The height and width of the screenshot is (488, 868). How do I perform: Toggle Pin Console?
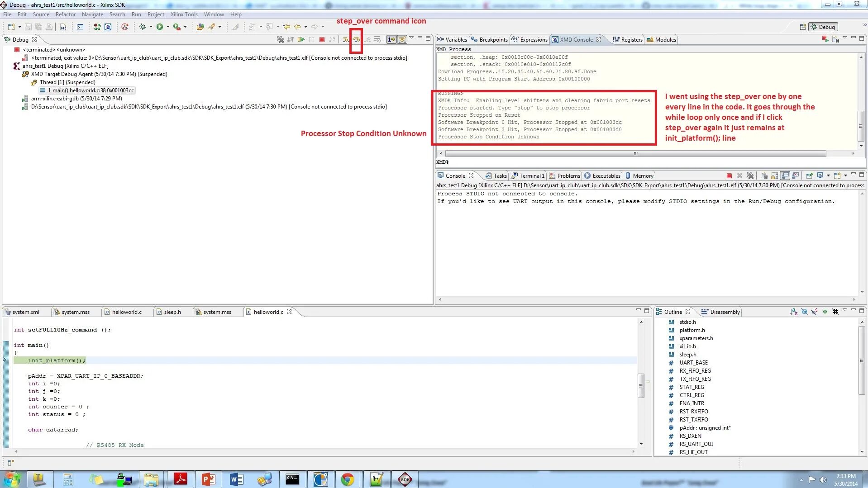click(810, 176)
